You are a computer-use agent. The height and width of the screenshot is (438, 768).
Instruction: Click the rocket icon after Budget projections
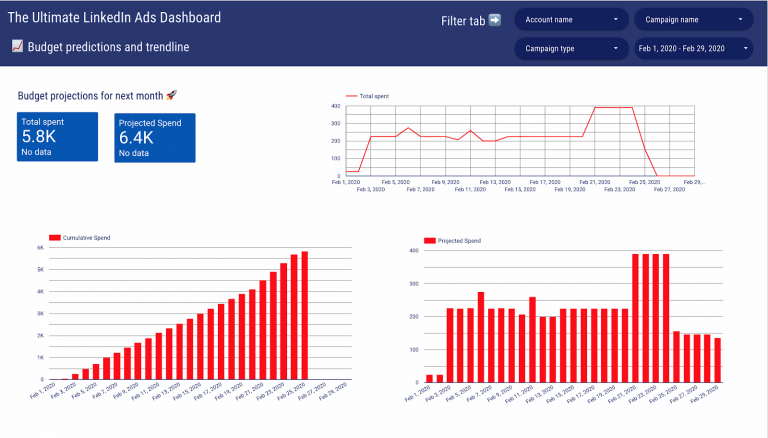[171, 95]
